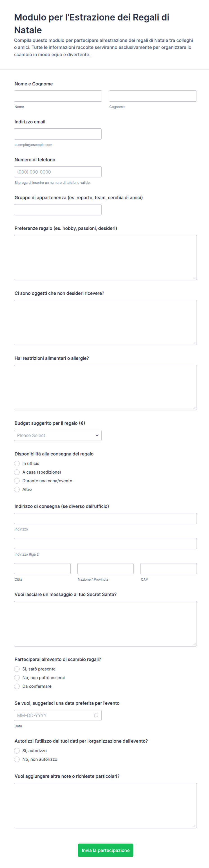Select 'Durante una cena/evento' option
The height and width of the screenshot is (868, 209).
(x=17, y=481)
